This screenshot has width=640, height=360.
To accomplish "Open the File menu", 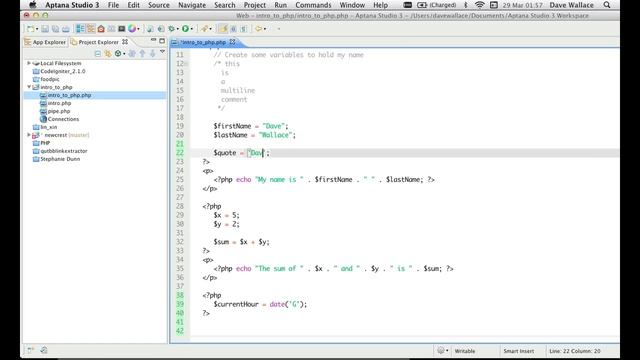I will tap(113, 5).
